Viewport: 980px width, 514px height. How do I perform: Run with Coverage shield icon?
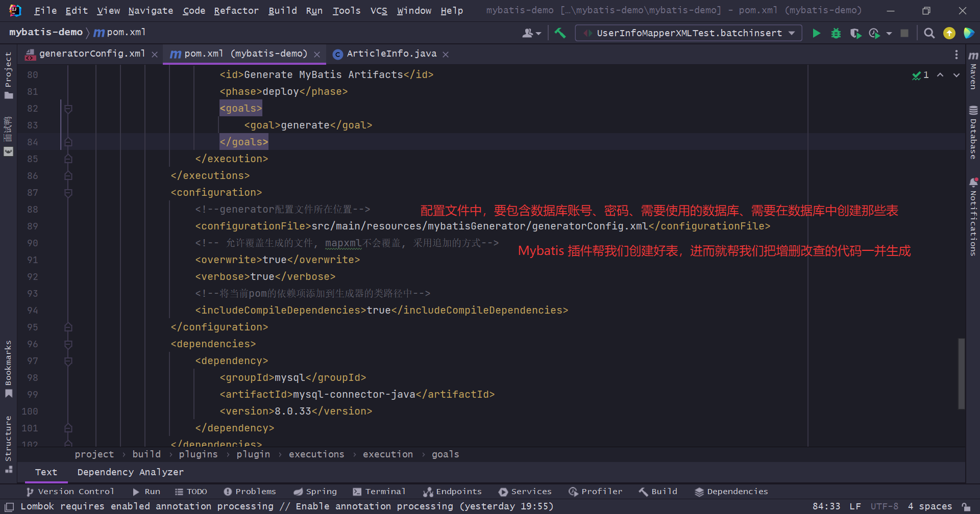855,33
